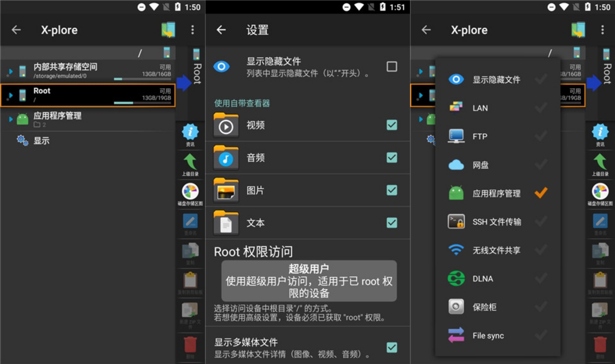Go back from the 设置 settings screen
Viewport: 615px width, 364px height.
point(221,30)
